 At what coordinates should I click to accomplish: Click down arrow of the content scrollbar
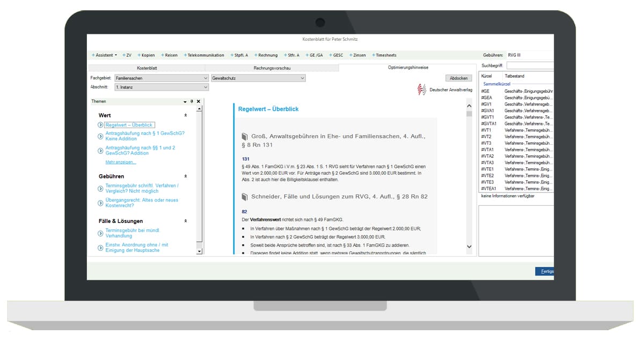[x=469, y=247]
